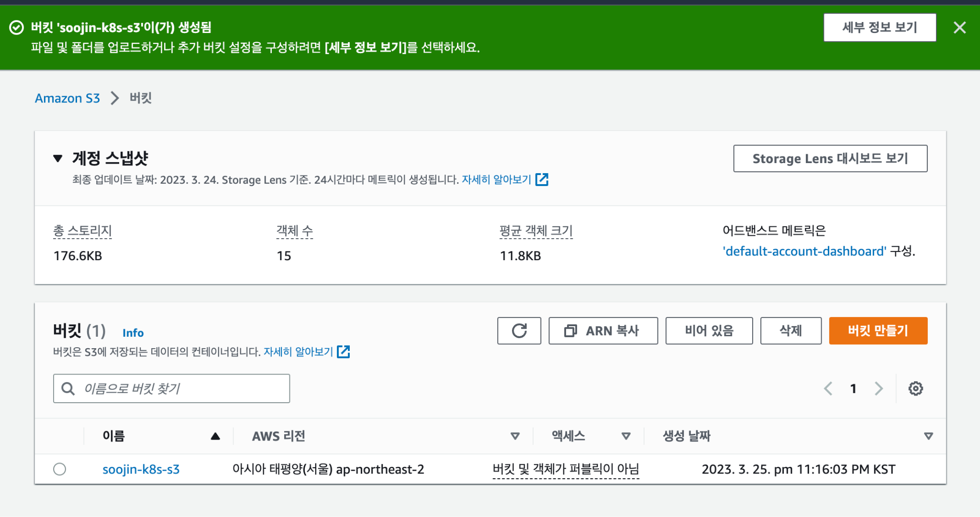Viewport: 980px width, 517px height.
Task: Collapse the 계정 스냅샷 section
Action: click(x=58, y=158)
